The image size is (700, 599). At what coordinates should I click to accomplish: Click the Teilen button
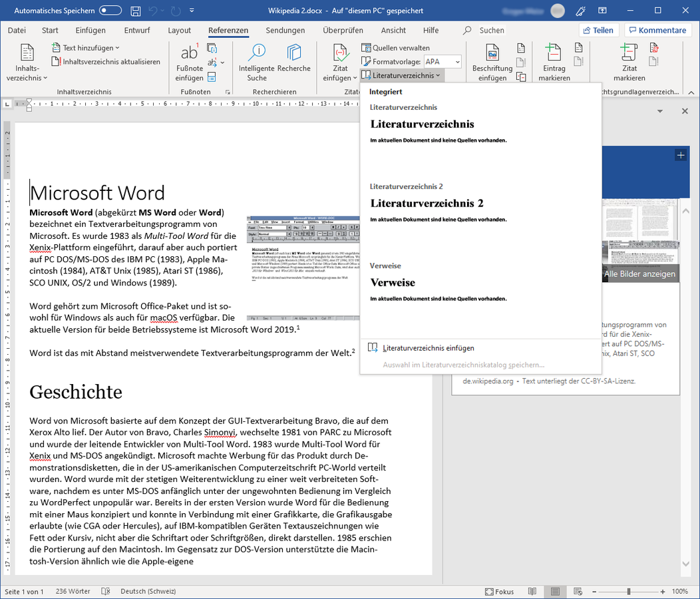click(599, 31)
